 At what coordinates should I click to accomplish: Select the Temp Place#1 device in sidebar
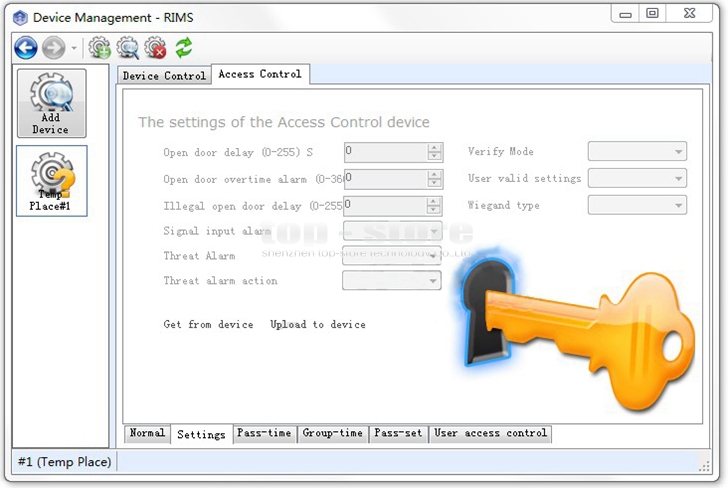pyautogui.click(x=51, y=181)
